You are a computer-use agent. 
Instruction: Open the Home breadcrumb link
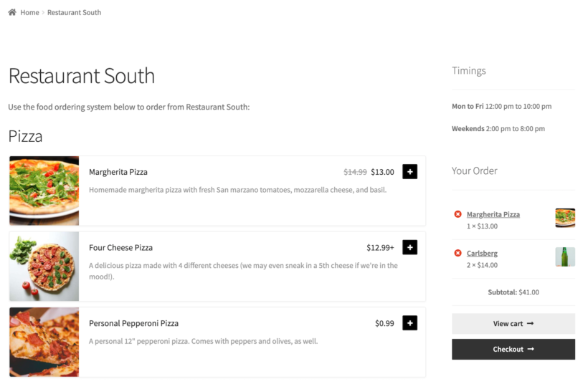[29, 12]
